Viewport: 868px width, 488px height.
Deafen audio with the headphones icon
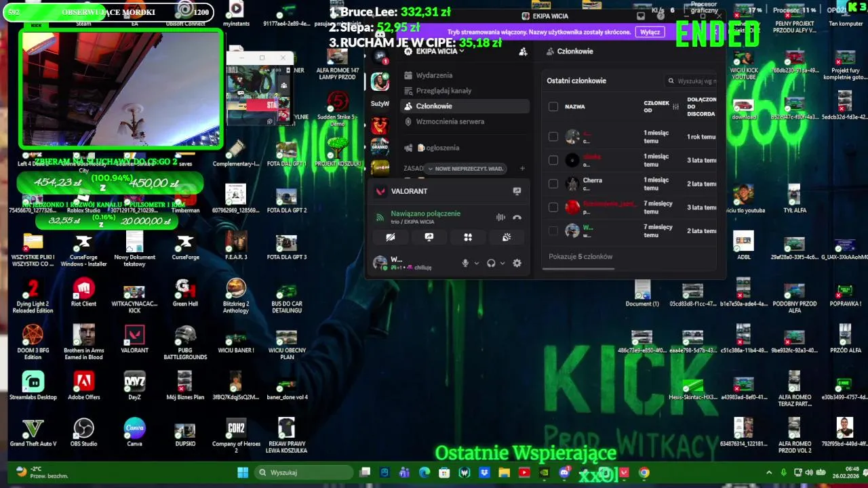click(x=491, y=263)
